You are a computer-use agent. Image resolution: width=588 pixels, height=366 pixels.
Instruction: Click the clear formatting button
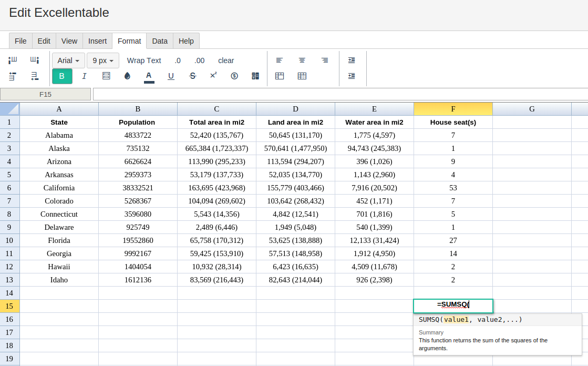[226, 60]
